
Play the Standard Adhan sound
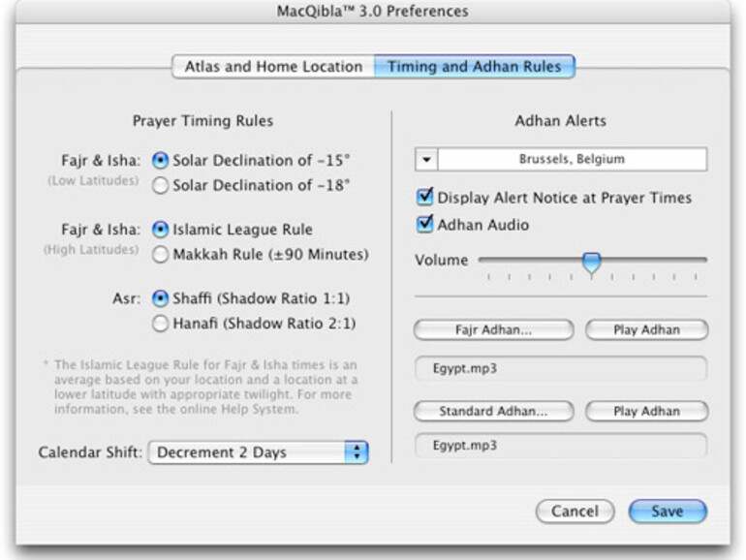pyautogui.click(x=646, y=411)
